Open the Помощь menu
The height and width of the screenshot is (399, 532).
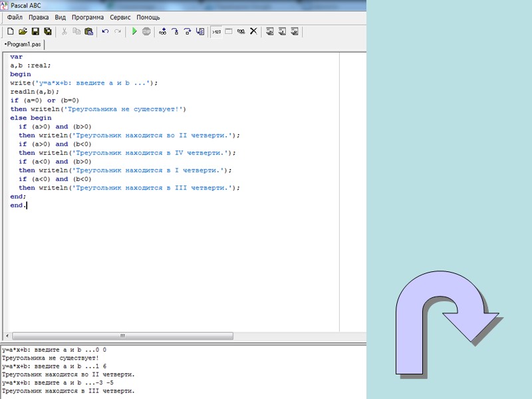pyautogui.click(x=148, y=17)
